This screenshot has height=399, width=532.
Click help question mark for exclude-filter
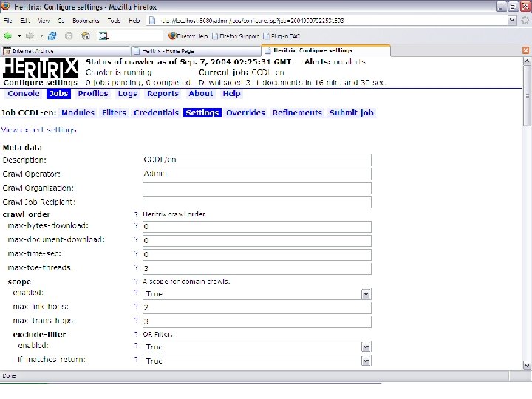click(136, 334)
